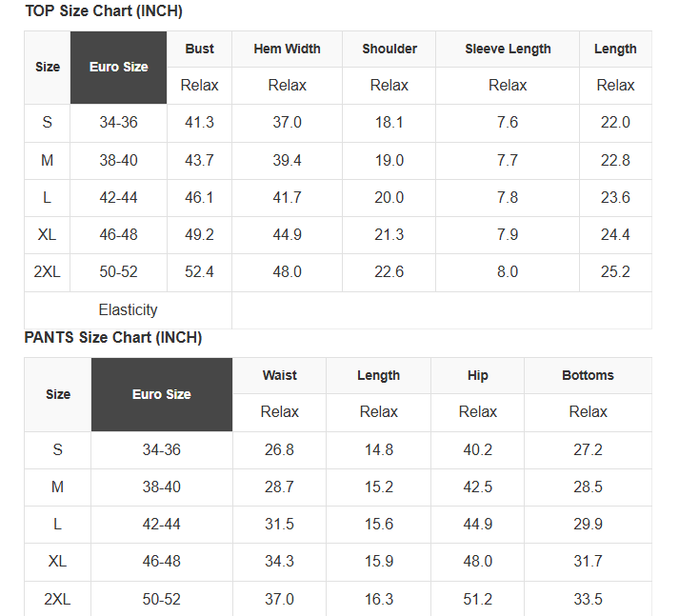Viewport: 679px width, 616px height.
Task: Select the Waist column header in pants chart
Action: (279, 375)
